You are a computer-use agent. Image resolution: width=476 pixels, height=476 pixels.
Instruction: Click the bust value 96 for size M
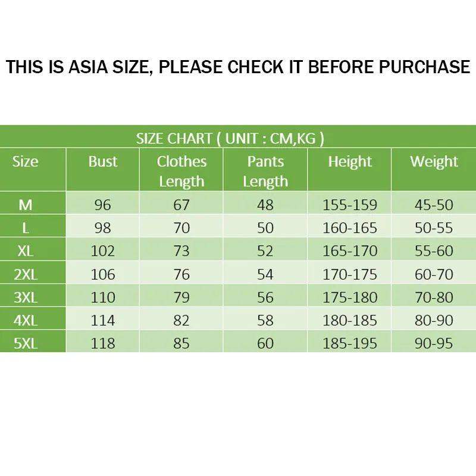click(x=103, y=205)
